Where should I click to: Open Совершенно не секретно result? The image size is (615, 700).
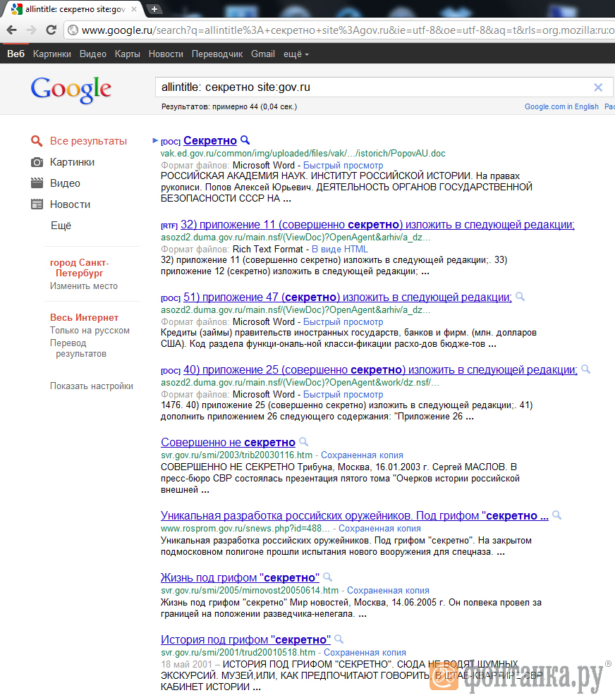click(x=228, y=442)
